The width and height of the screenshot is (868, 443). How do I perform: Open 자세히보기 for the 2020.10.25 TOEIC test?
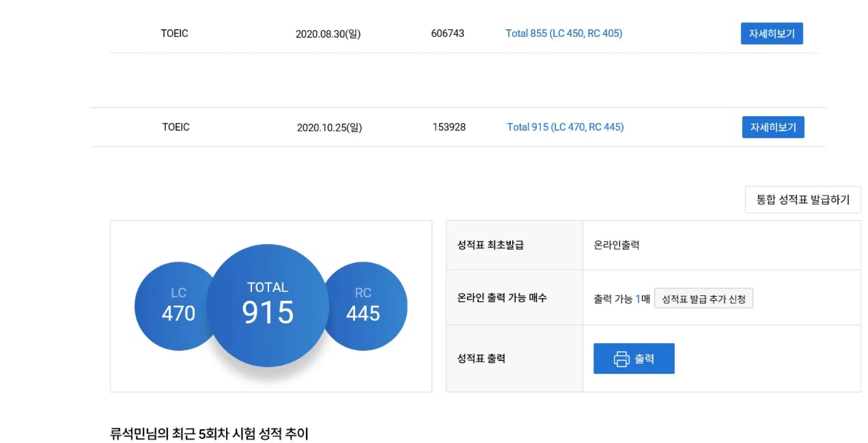pos(773,127)
